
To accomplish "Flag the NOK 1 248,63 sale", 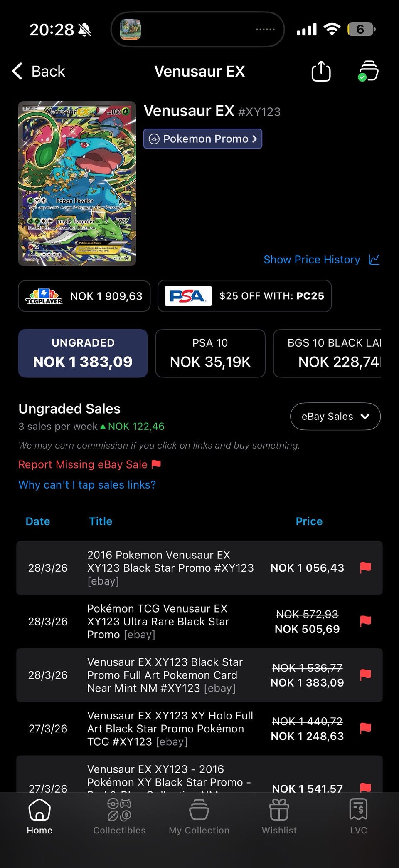I will pyautogui.click(x=365, y=728).
